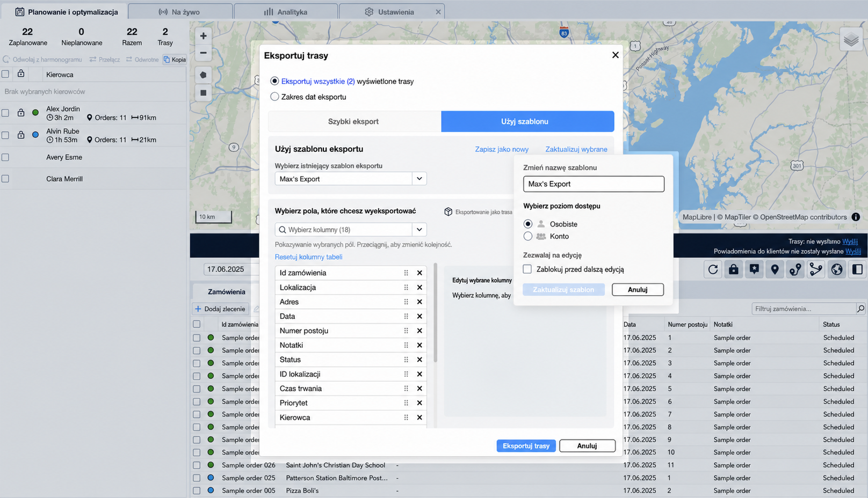
Task: Select the Użyj szablonu tab
Action: [527, 121]
